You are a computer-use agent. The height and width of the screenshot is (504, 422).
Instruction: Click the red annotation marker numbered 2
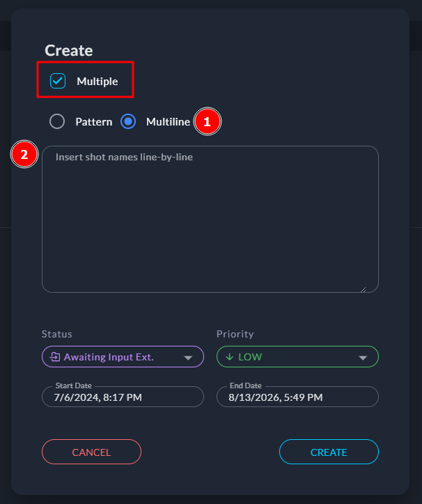24,155
